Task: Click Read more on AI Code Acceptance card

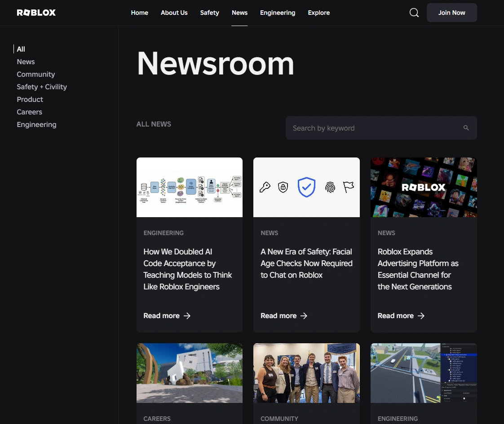Action: [x=161, y=316]
